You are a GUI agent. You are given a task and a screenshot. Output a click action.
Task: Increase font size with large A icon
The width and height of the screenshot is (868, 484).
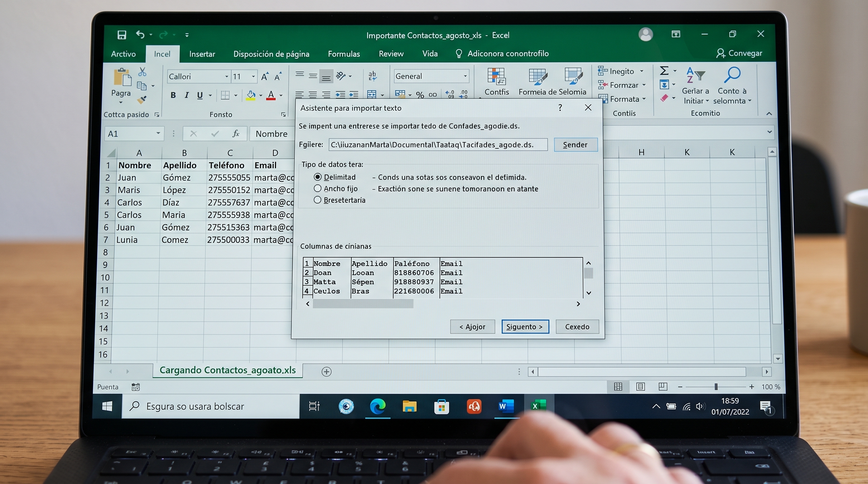265,77
